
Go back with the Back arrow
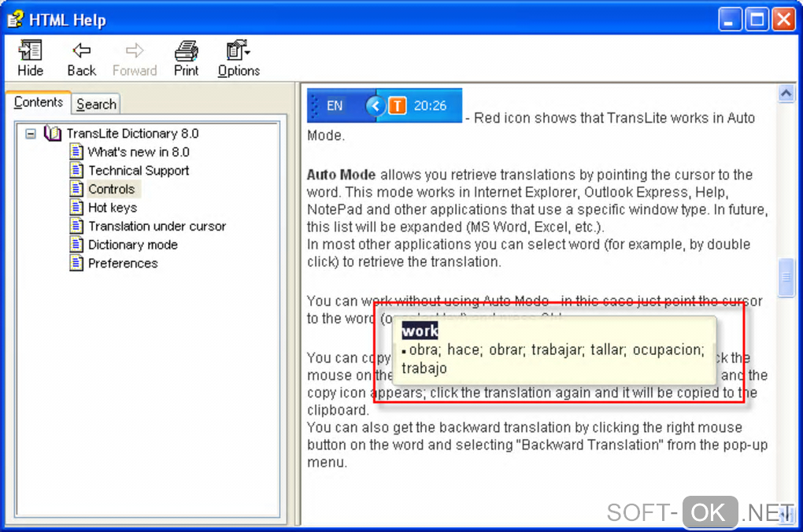81,58
